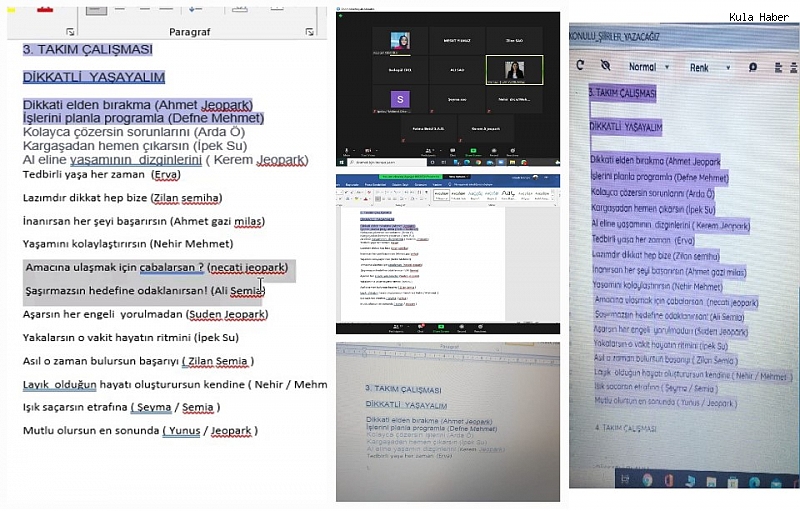
Task: Open video options arrow beside Stop Video
Action: pos(377,150)
